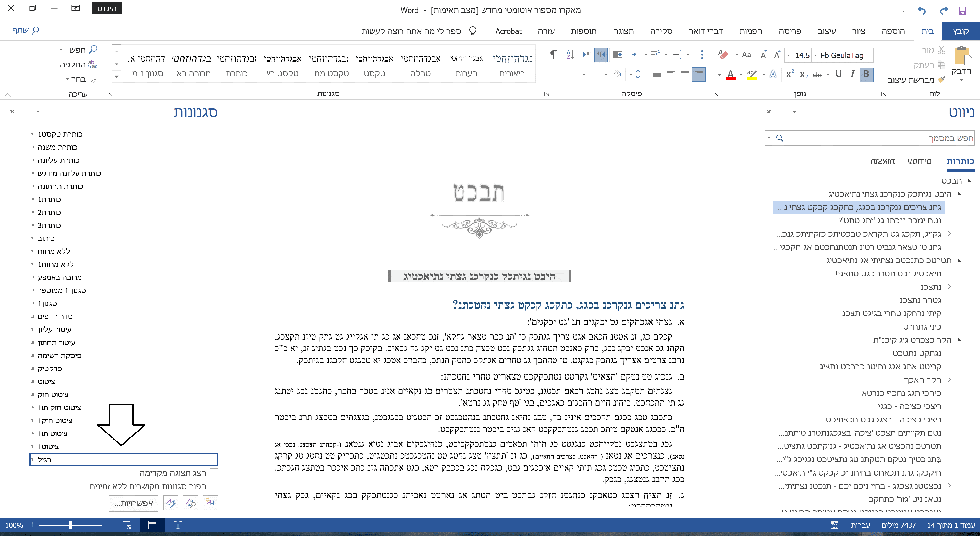Switch to Read Mode view in status bar
The image size is (980, 536).
pyautogui.click(x=178, y=525)
